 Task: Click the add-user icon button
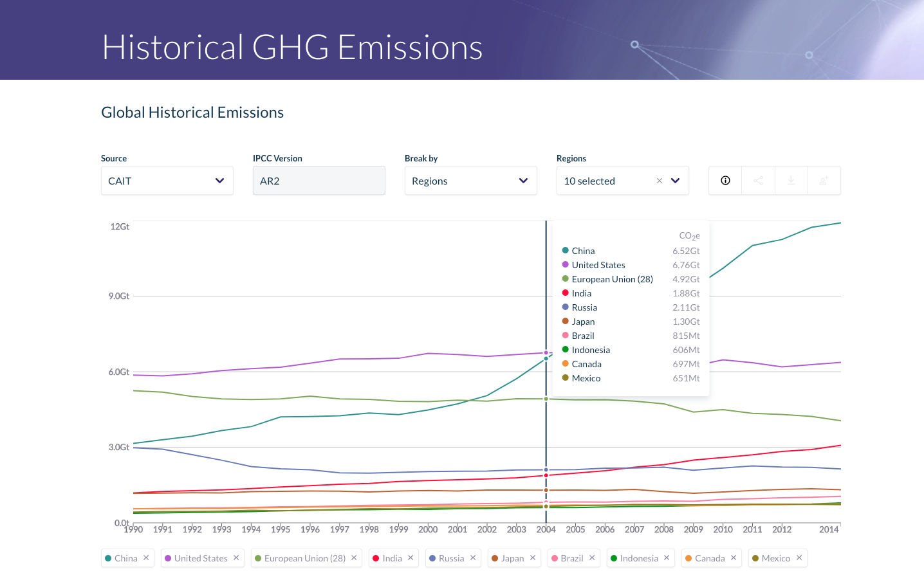(x=824, y=181)
